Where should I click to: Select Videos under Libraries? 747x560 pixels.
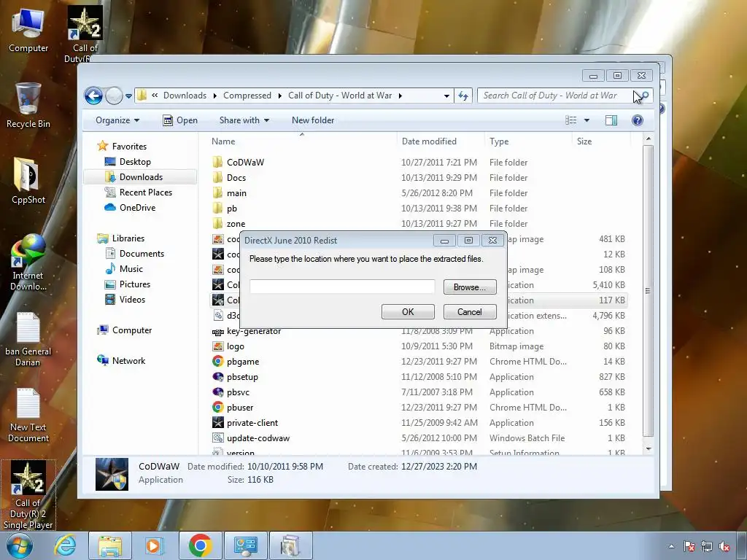132,300
